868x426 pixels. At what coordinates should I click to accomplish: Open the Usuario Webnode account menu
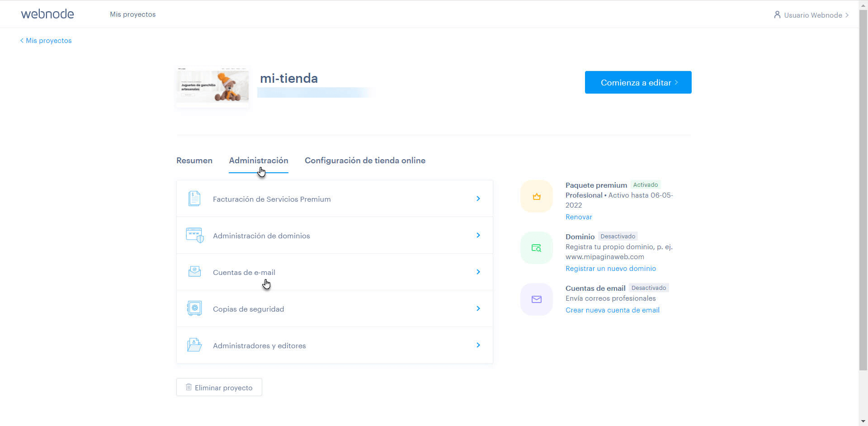(811, 15)
